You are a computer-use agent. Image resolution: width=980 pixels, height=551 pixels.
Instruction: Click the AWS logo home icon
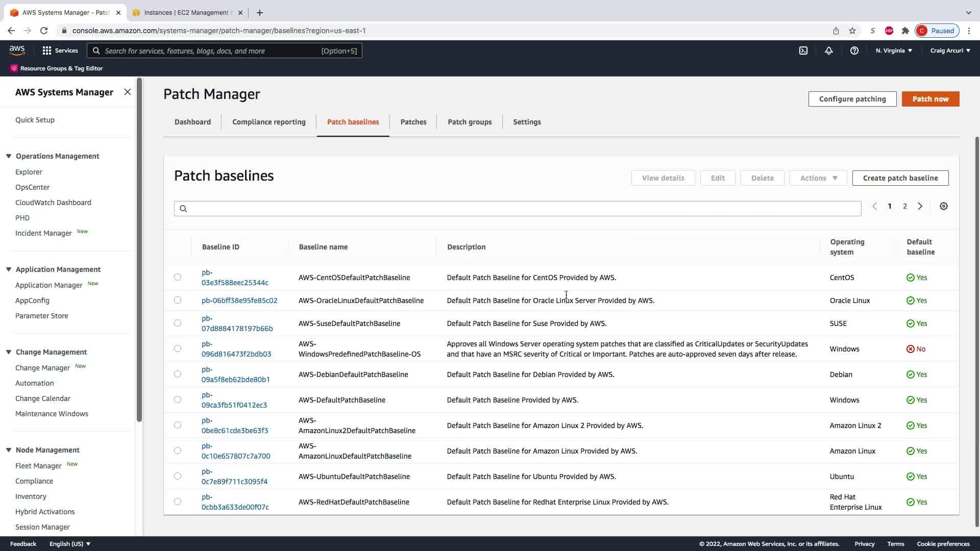click(x=17, y=50)
